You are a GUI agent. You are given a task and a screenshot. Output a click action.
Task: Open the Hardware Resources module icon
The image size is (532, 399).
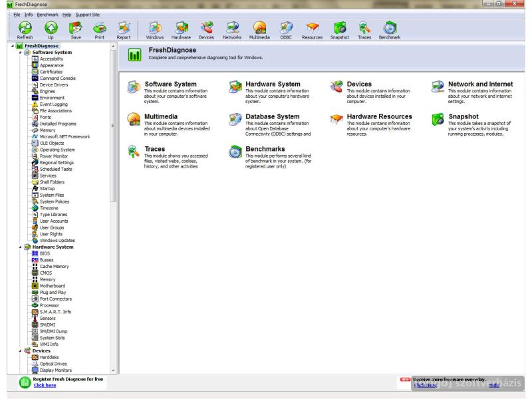[336, 119]
